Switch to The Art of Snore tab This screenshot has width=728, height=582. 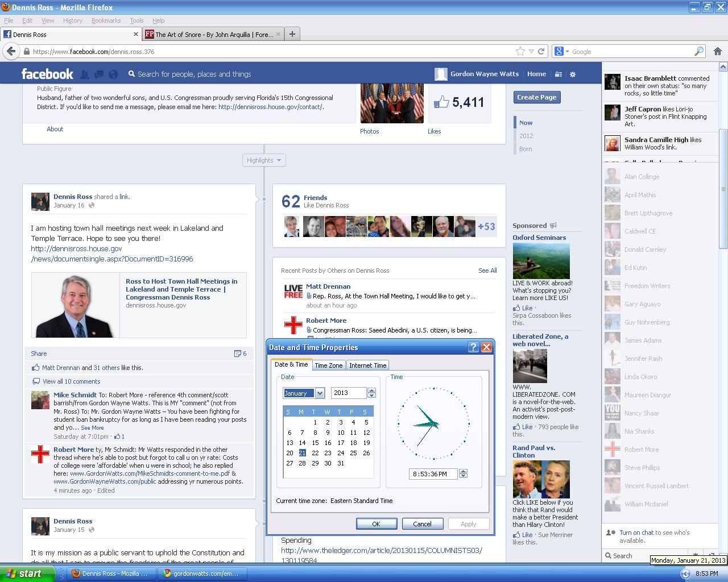[x=213, y=34]
